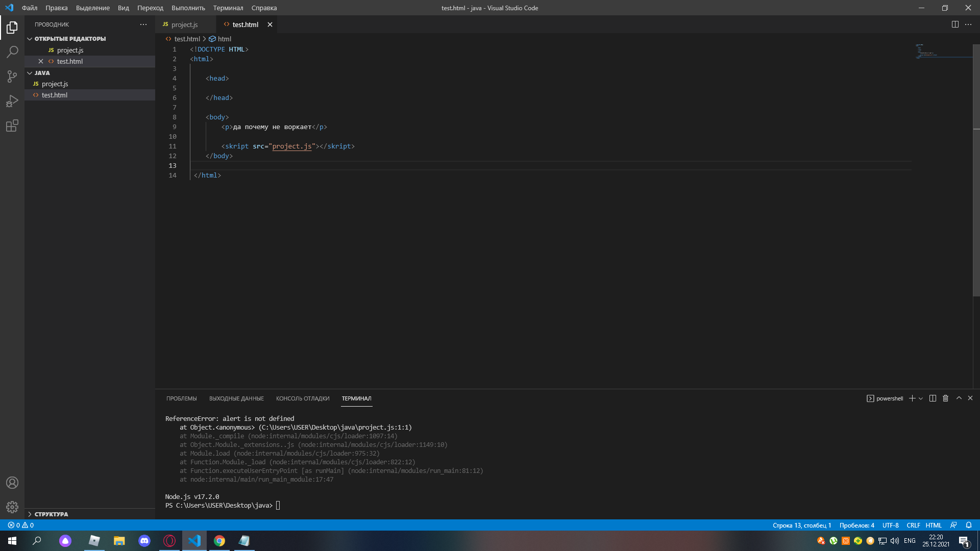Maximize the terminal panel size

(959, 398)
